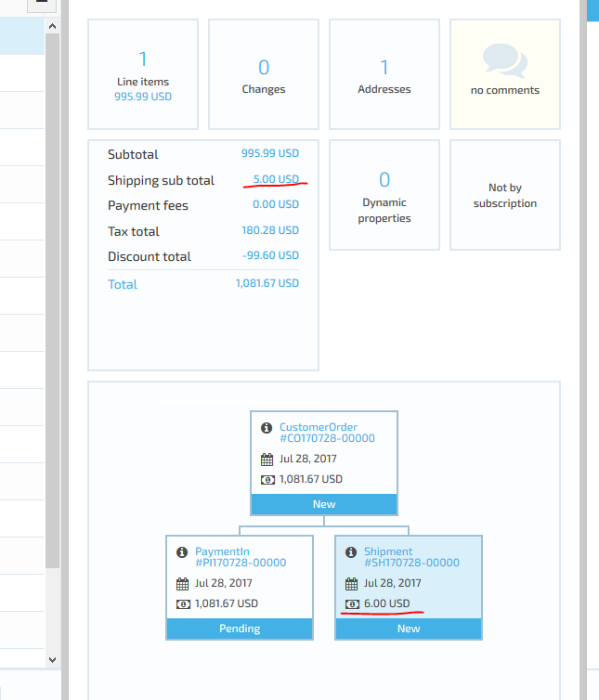Open the no comments widget
Viewport: 599px width, 700px height.
point(505,74)
